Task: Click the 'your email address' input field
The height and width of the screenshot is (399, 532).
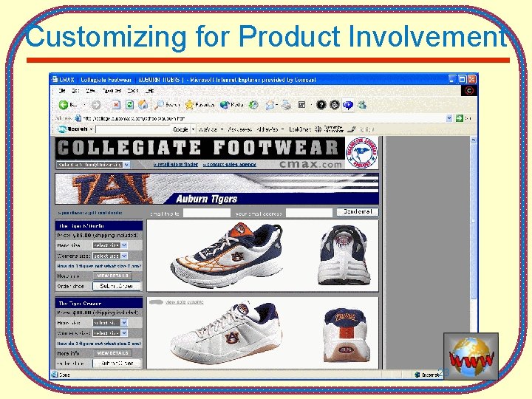Action: click(x=309, y=213)
